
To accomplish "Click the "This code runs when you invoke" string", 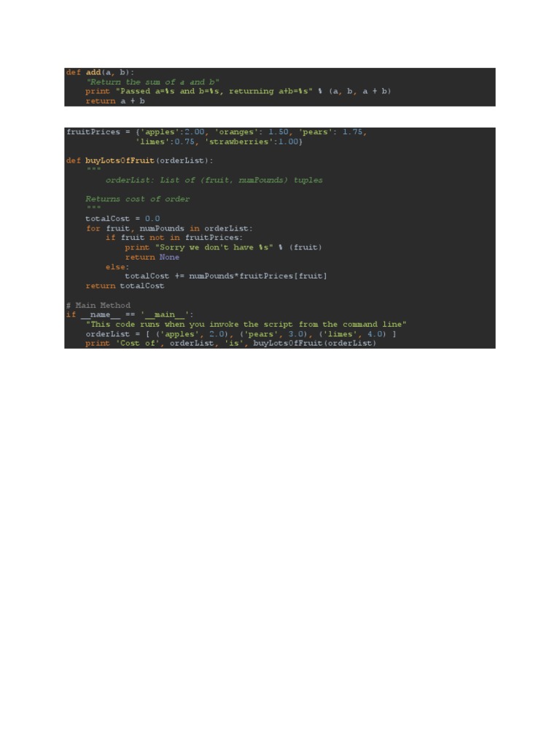I will (246, 325).
